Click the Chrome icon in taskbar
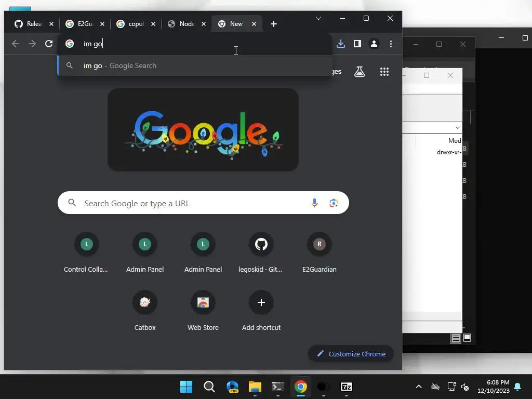This screenshot has width=532, height=399. click(301, 387)
